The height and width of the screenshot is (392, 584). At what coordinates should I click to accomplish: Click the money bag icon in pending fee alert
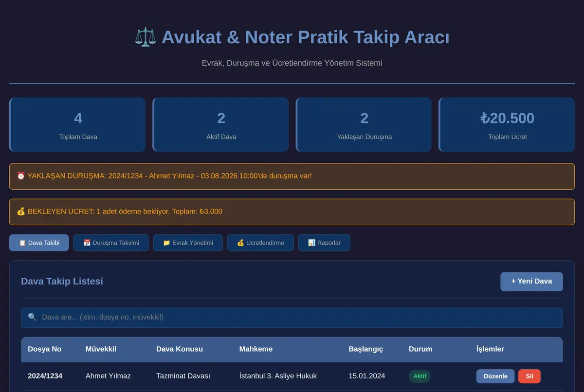tap(21, 212)
